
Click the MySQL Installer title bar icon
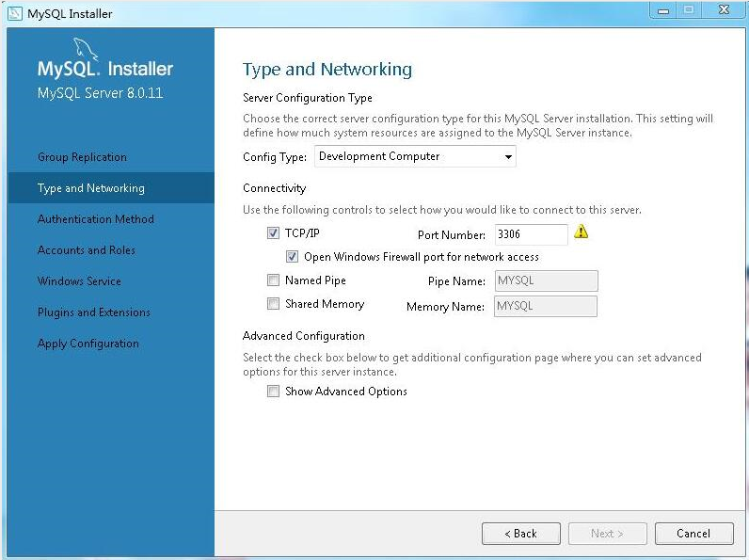coord(15,13)
